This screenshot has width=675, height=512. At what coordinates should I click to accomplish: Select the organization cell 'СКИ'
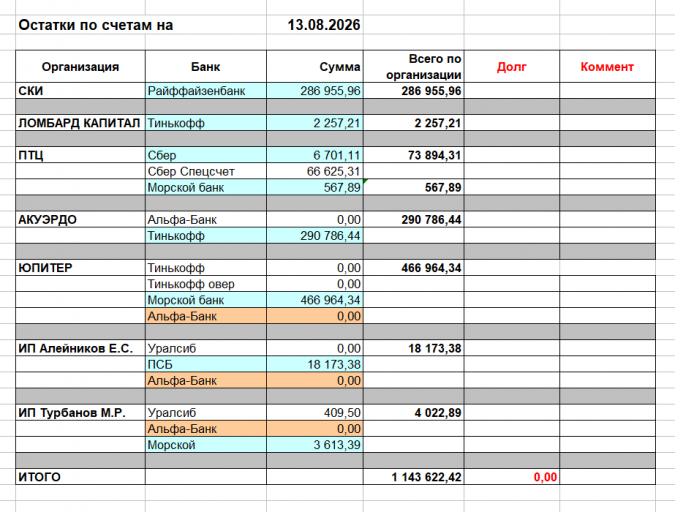(81, 91)
